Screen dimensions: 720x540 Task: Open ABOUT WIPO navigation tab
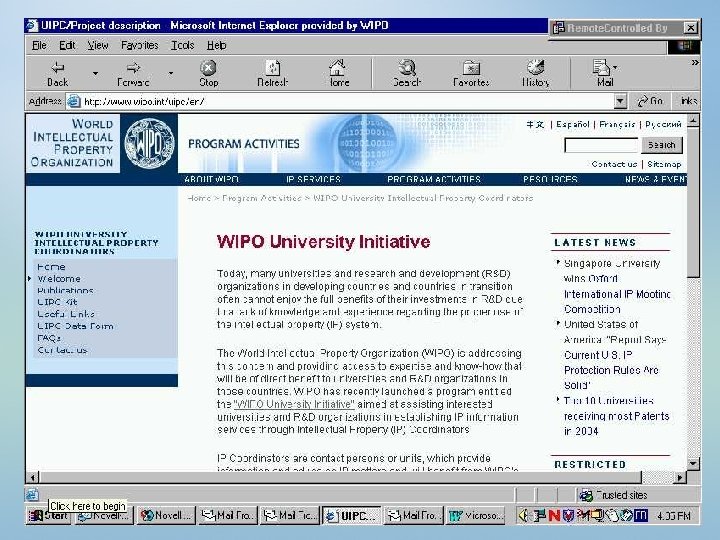pos(211,179)
